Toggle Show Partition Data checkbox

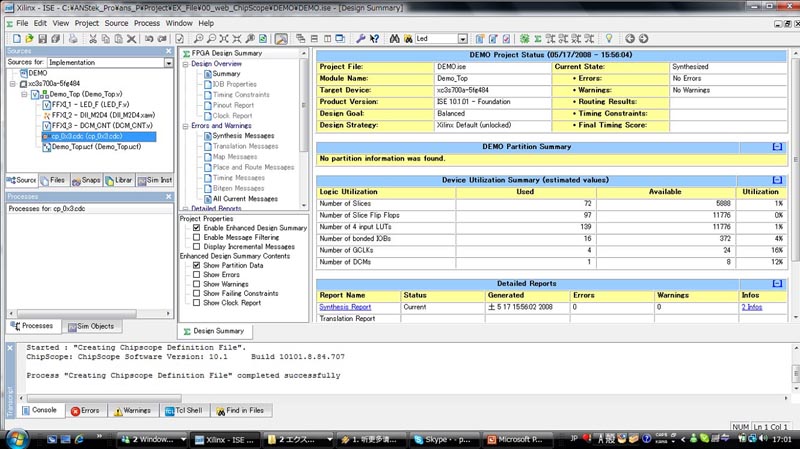pyautogui.click(x=196, y=265)
